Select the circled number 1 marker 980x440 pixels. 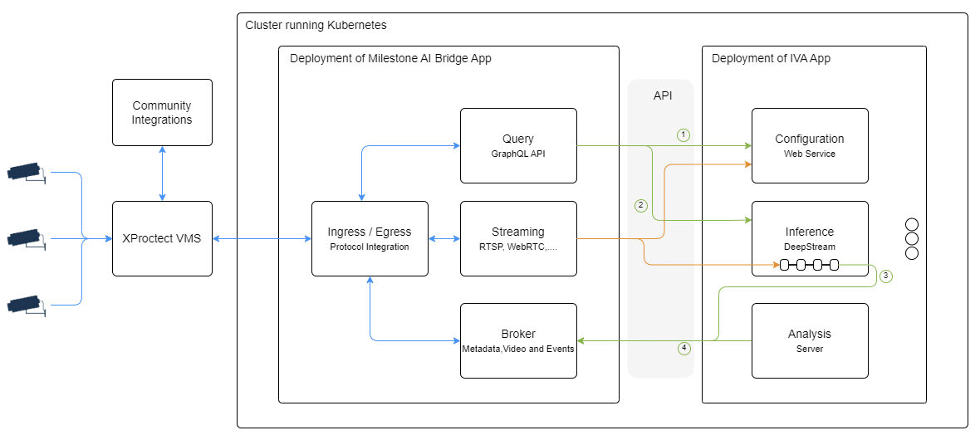(x=684, y=134)
